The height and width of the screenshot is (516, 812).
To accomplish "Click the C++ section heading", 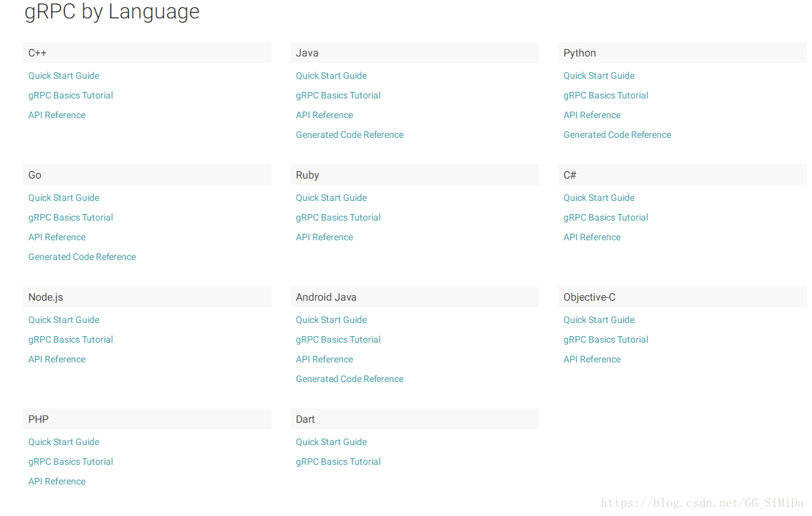I will click(x=147, y=53).
